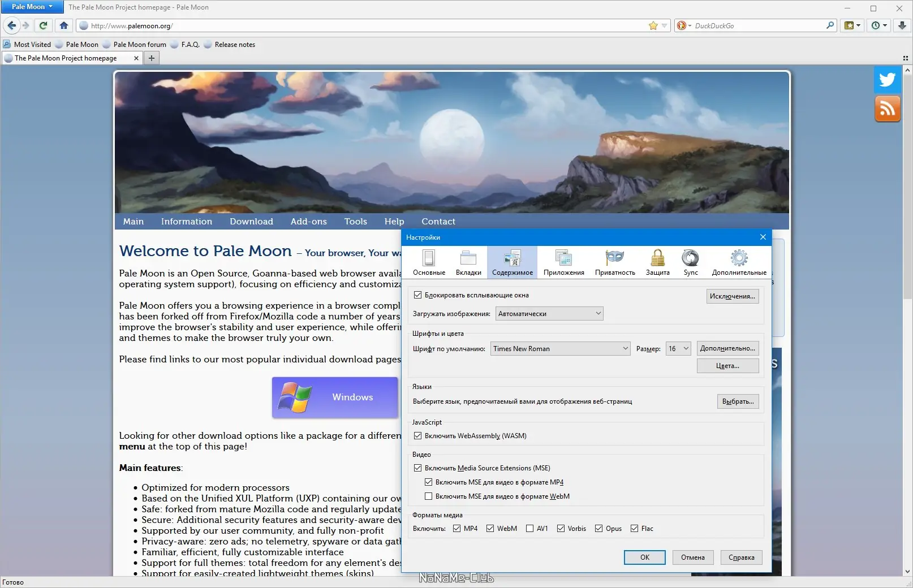
Task: Open the font Размер dropdown
Action: [x=678, y=349]
